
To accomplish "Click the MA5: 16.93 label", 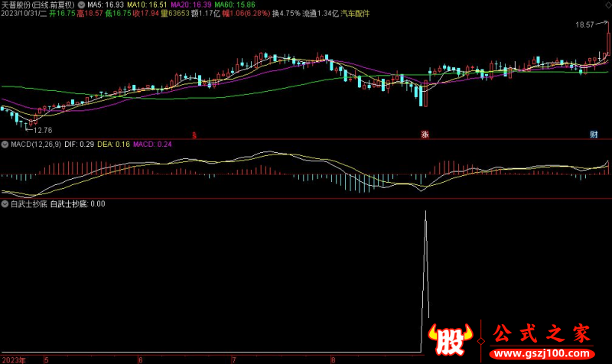I will (106, 5).
